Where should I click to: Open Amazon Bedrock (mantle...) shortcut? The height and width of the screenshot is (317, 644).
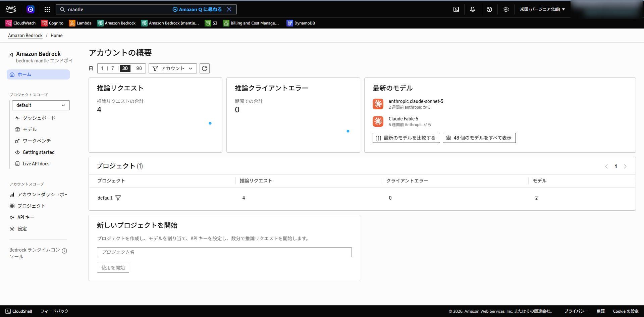(170, 23)
